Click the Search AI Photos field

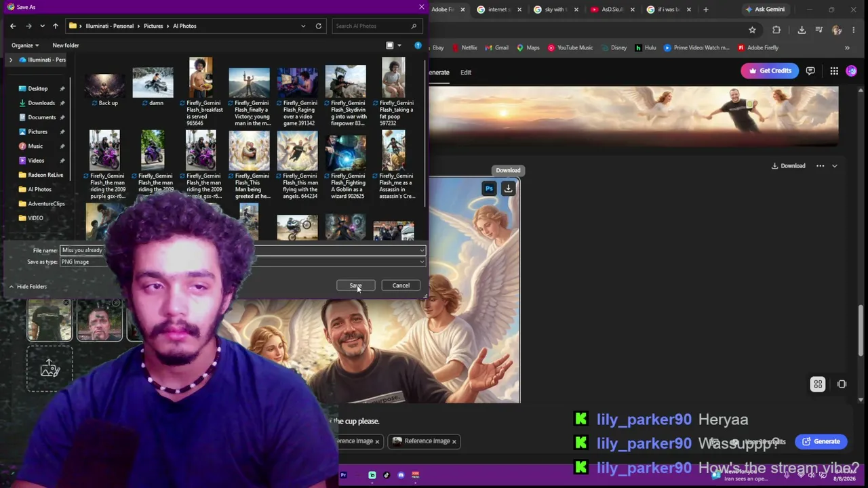(376, 26)
